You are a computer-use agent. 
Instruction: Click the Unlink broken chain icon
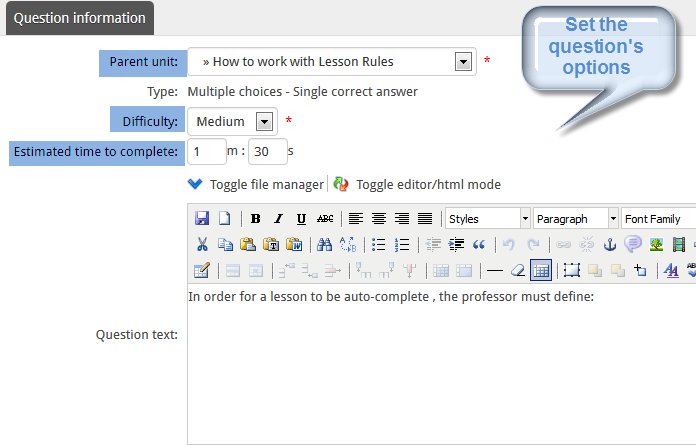(586, 244)
